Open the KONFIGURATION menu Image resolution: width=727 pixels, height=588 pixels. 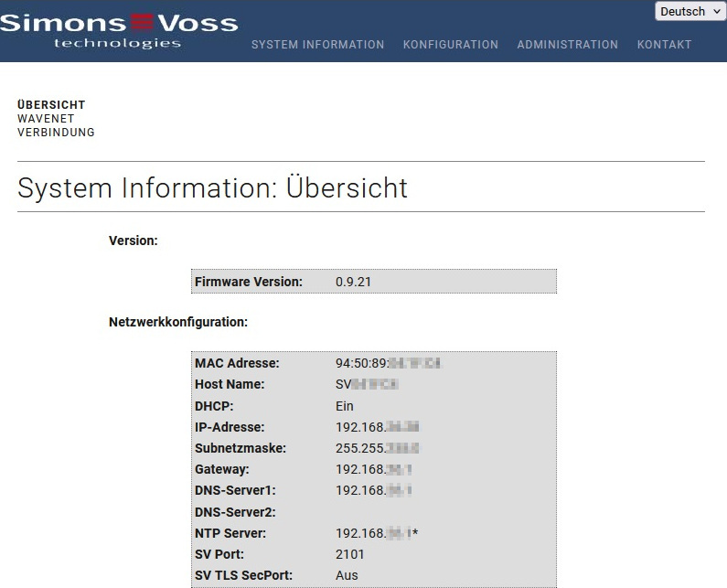(450, 45)
